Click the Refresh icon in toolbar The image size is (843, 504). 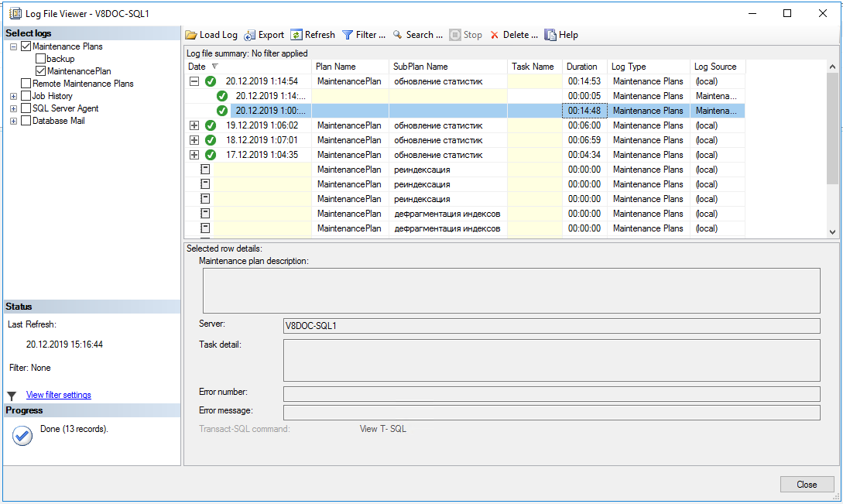pyautogui.click(x=296, y=35)
